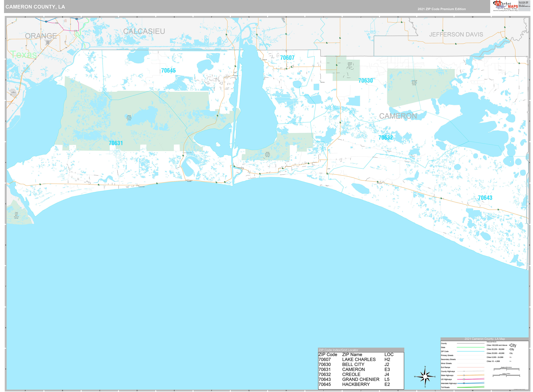Select the Exit Ramps legend symbol
The height and width of the screenshot is (392, 533).
[x=471, y=367]
